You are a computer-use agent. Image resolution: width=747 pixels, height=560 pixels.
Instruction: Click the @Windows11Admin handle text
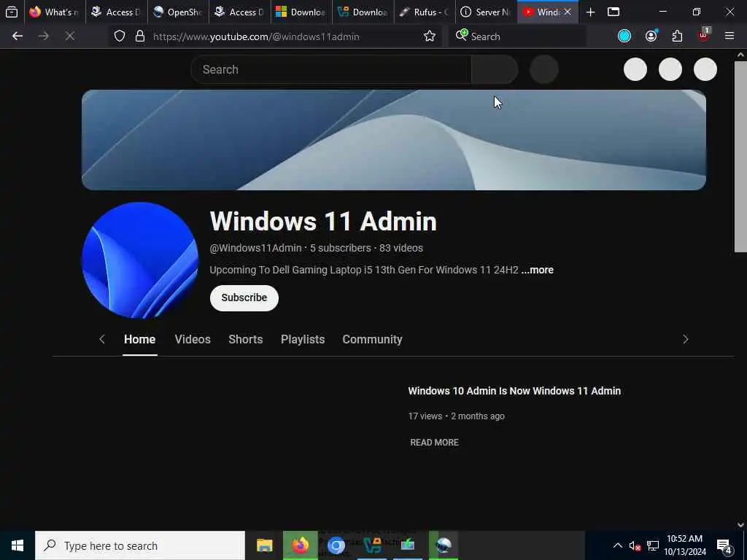pos(256,248)
